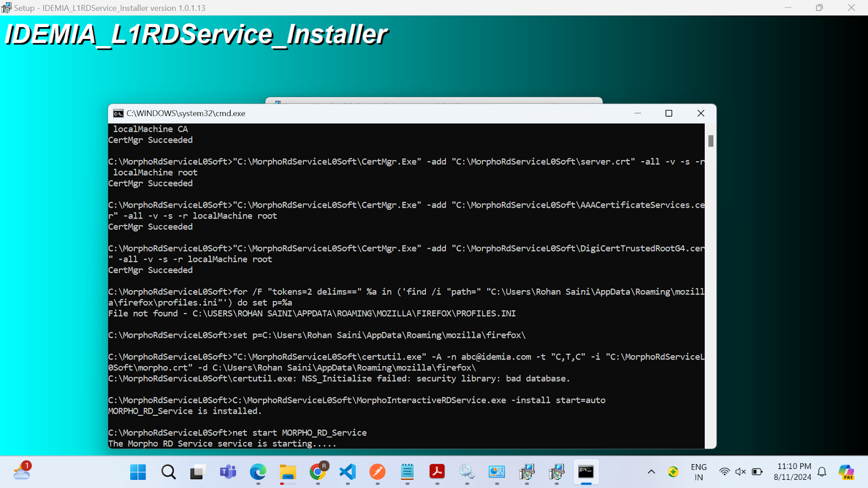Close the IDEMIA Setup installer window
868x488 pixels.
click(x=851, y=8)
